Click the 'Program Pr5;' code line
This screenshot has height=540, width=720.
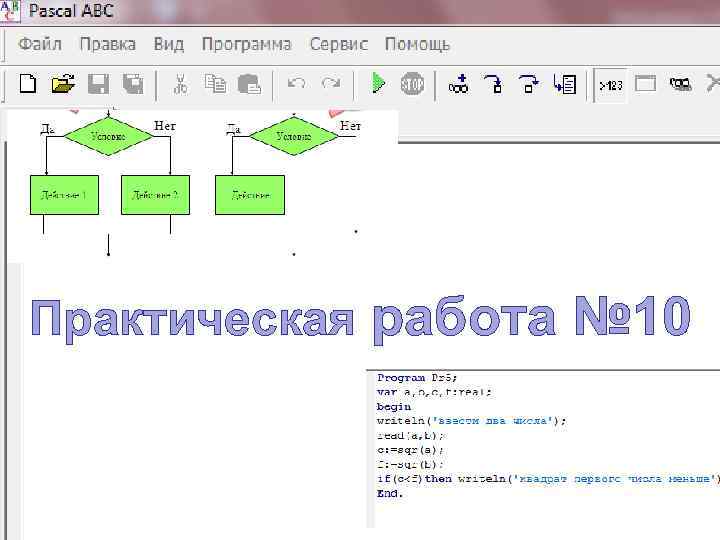coord(417,378)
